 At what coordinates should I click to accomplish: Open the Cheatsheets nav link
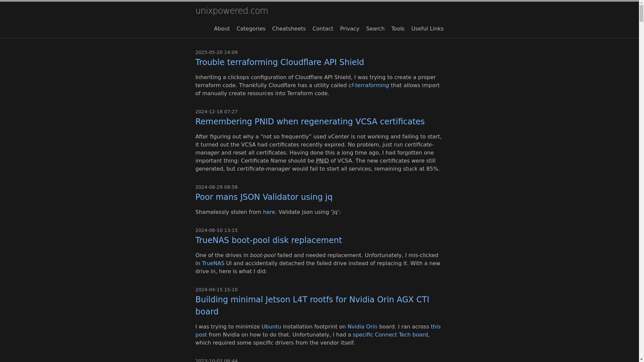tap(289, 29)
